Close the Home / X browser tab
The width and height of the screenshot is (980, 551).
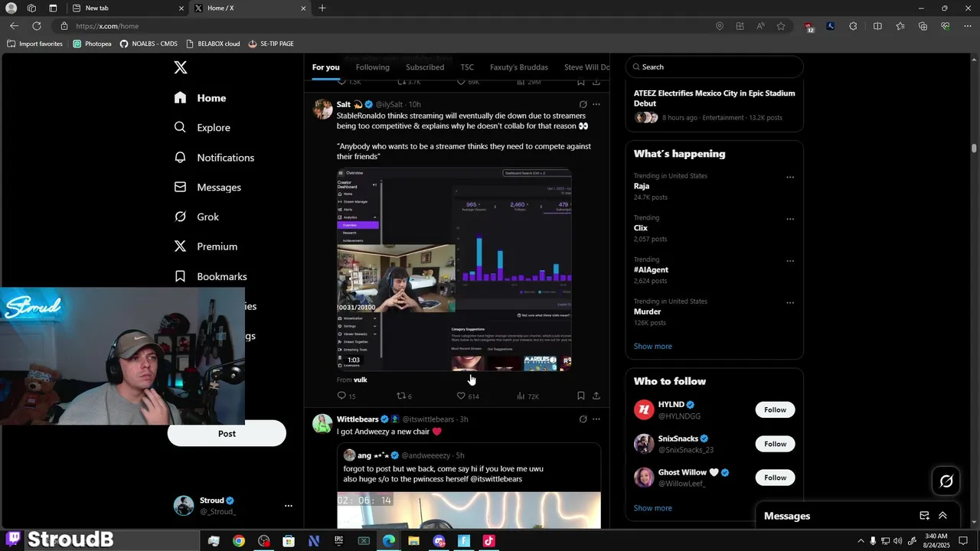pos(303,8)
